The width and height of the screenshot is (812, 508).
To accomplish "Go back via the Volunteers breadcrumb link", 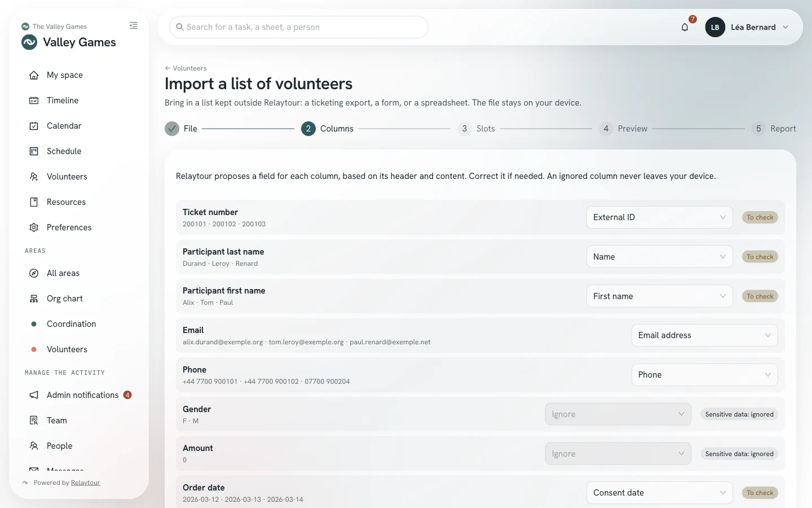I will pos(186,68).
